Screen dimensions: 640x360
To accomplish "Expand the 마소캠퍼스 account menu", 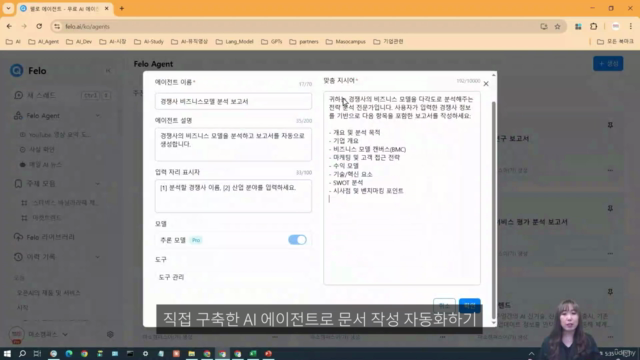I will tap(65, 334).
